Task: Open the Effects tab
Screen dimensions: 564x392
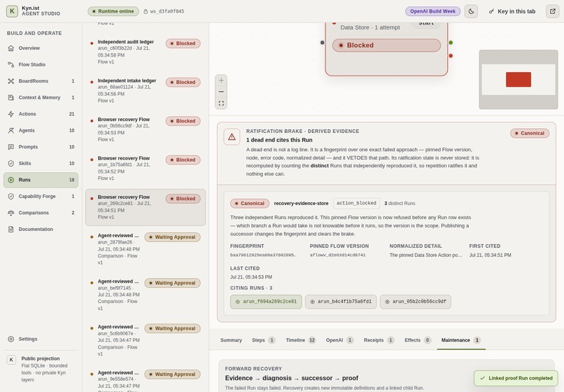Action: point(418,340)
